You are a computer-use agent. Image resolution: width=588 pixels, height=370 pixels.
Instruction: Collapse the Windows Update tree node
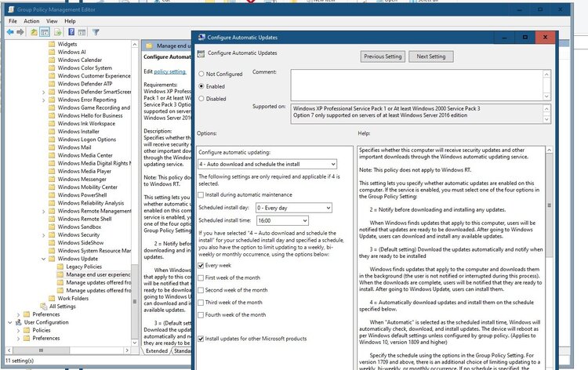pos(43,259)
